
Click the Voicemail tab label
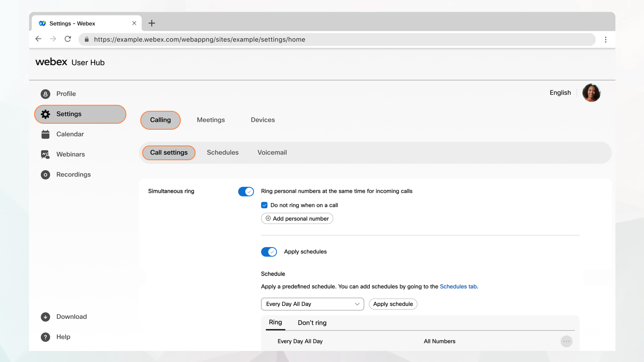coord(272,152)
